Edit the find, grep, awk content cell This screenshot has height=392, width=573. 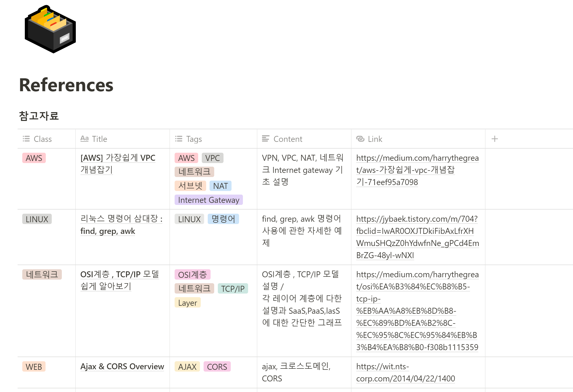302,231
